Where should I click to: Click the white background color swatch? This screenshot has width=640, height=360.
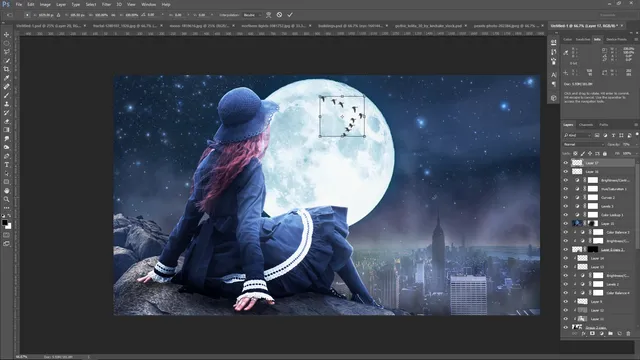point(9,227)
